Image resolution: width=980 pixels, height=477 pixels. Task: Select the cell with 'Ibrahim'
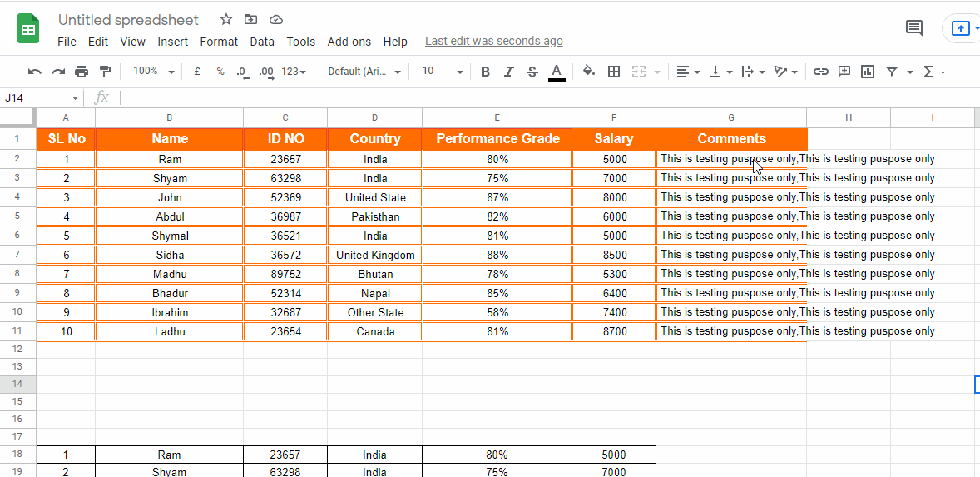point(170,312)
